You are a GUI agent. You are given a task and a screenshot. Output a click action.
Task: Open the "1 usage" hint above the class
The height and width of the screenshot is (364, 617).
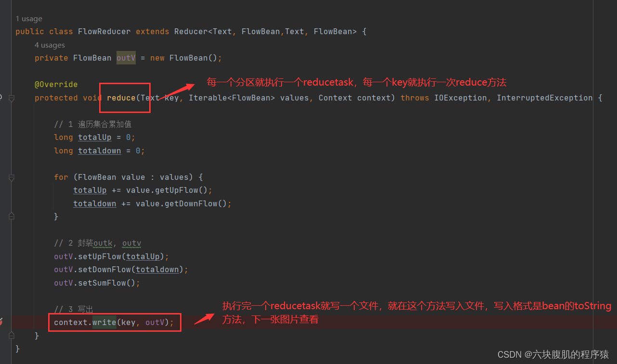coord(29,19)
